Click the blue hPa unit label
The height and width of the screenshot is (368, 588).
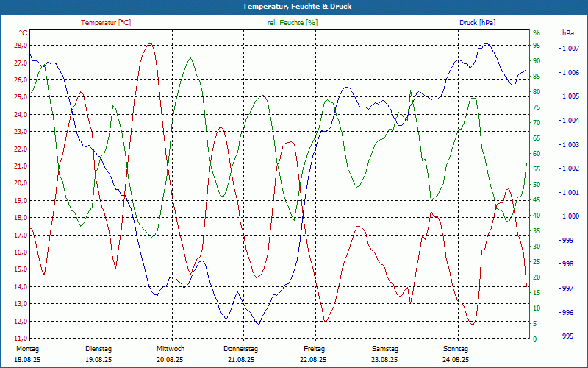(x=567, y=33)
